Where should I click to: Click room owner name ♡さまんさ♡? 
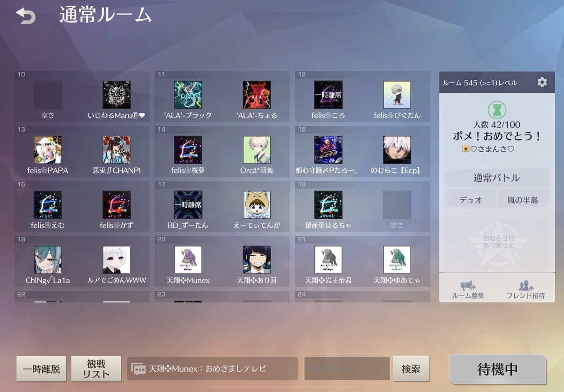point(492,149)
